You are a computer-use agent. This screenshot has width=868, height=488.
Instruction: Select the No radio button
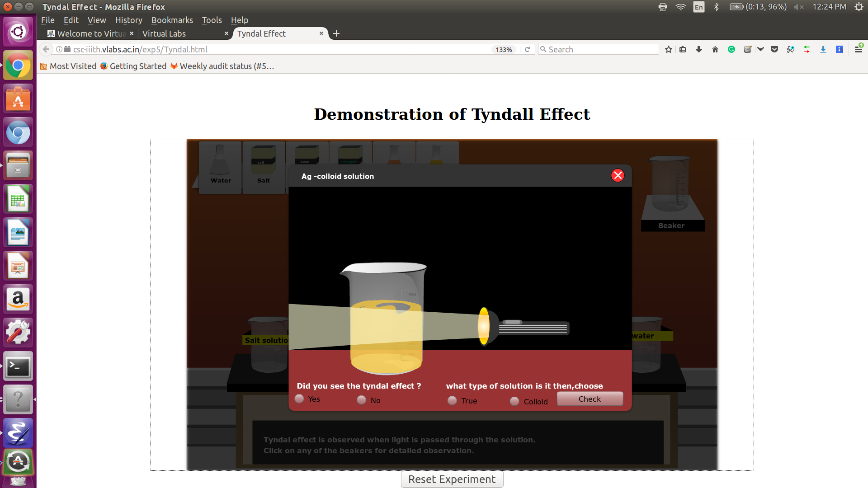click(x=361, y=400)
